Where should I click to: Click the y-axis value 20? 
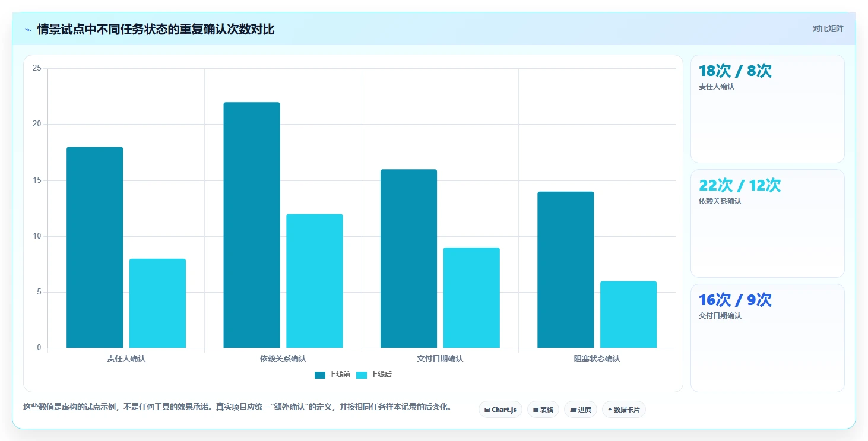point(37,124)
